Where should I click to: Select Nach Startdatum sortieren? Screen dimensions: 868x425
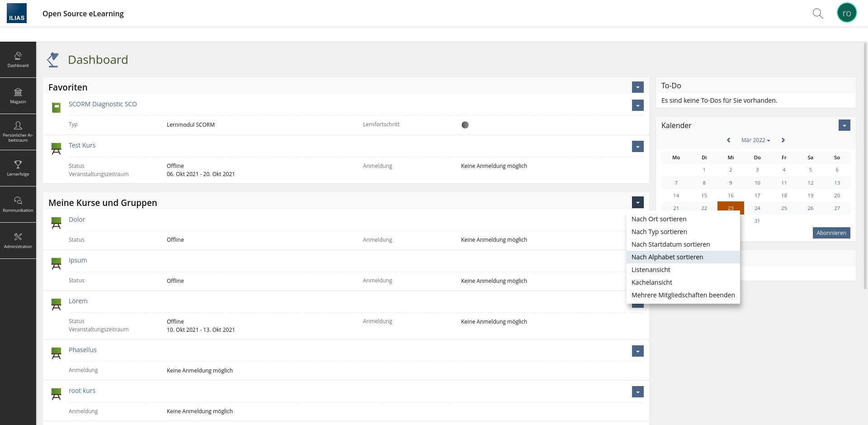tap(670, 244)
